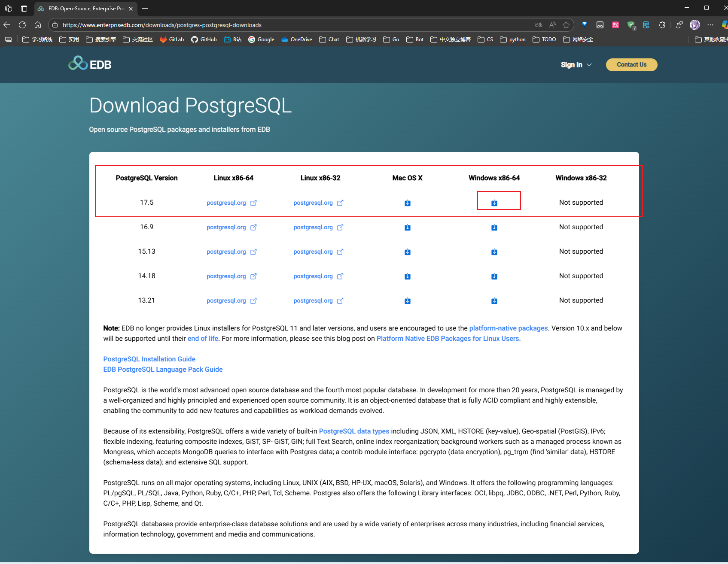The height and width of the screenshot is (564, 728).
Task: Download PostgreSQL 13.21 for Windows x86-64
Action: point(494,301)
